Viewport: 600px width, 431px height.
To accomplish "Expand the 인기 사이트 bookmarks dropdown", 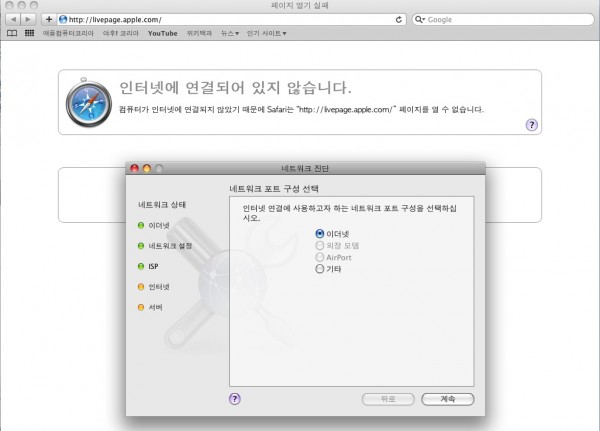I will click(x=266, y=33).
